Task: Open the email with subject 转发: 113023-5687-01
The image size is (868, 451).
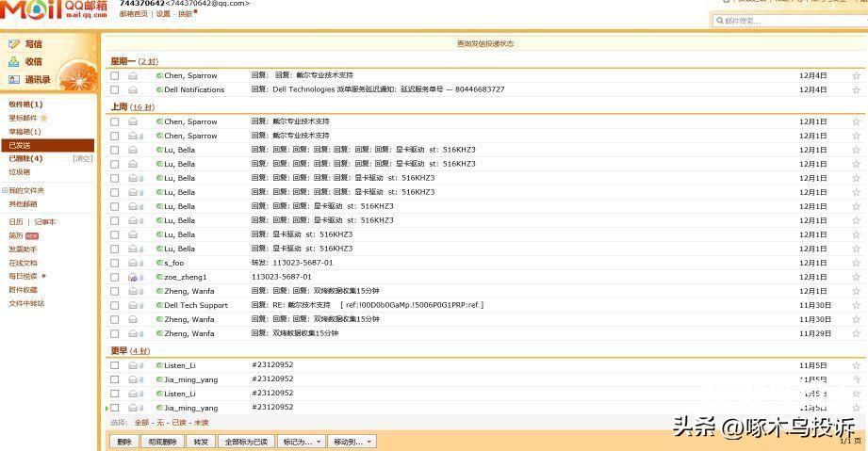Action: click(292, 263)
